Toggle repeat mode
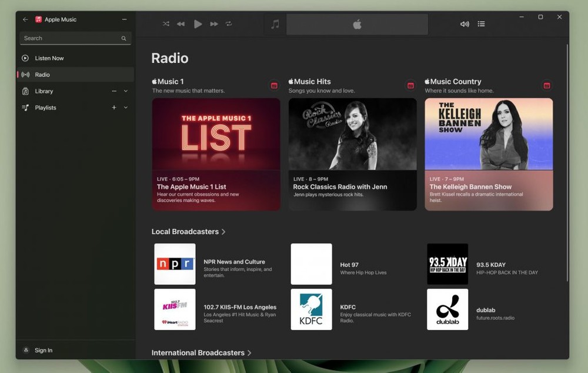The height and width of the screenshot is (373, 588). point(229,24)
